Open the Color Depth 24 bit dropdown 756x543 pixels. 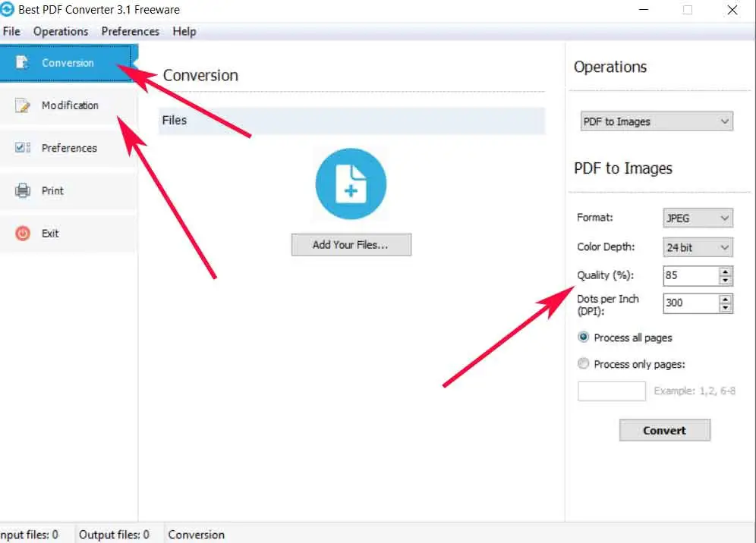click(x=698, y=248)
